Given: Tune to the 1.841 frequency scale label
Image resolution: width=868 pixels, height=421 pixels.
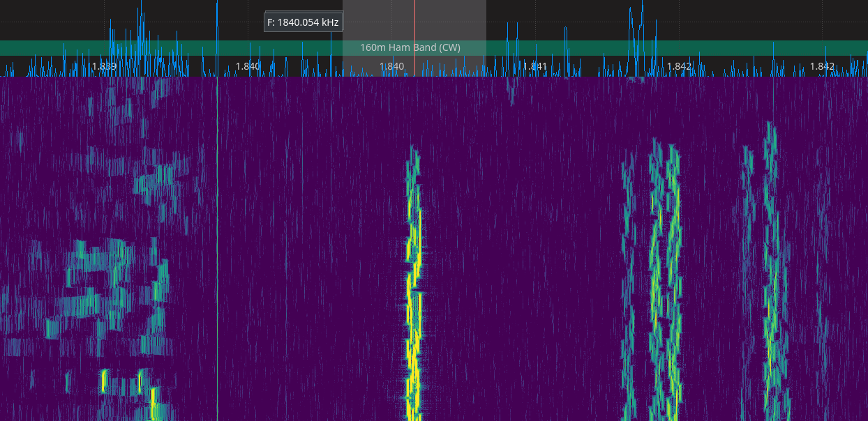Looking at the screenshot, I should pyautogui.click(x=534, y=67).
